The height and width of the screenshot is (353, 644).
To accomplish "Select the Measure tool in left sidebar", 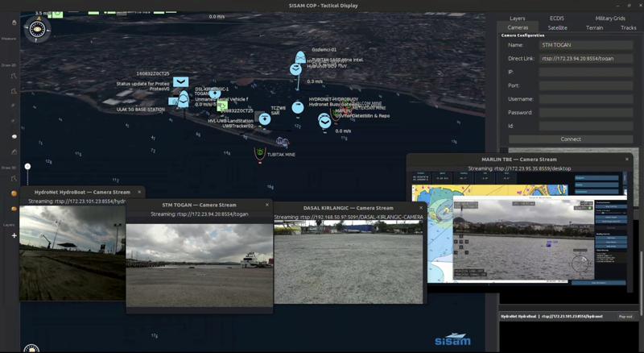I will 14,23.
